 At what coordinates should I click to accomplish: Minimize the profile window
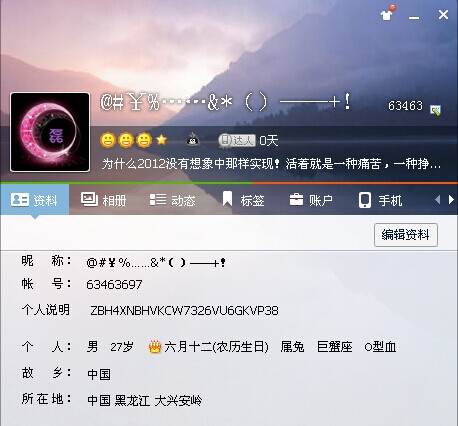pos(414,17)
